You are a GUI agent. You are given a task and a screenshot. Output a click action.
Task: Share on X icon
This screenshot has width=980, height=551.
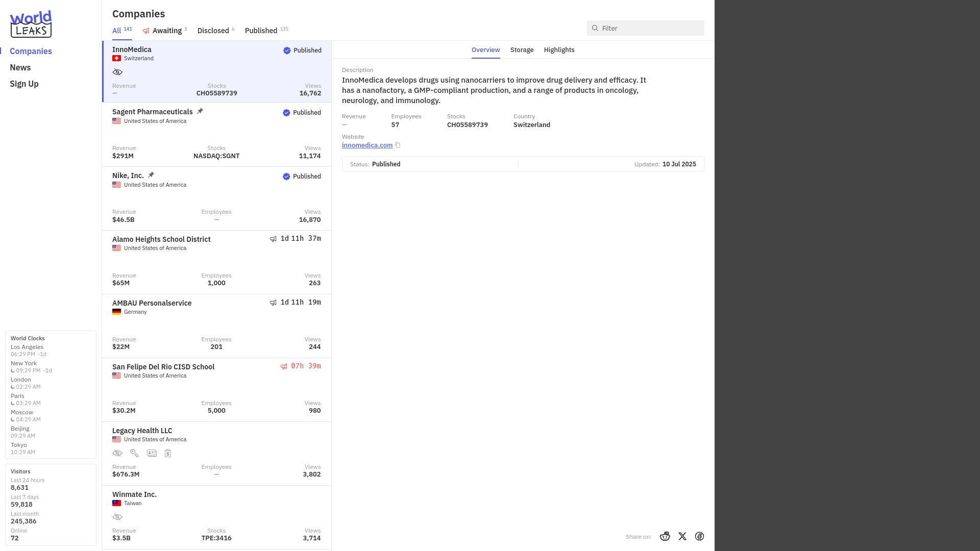(682, 536)
